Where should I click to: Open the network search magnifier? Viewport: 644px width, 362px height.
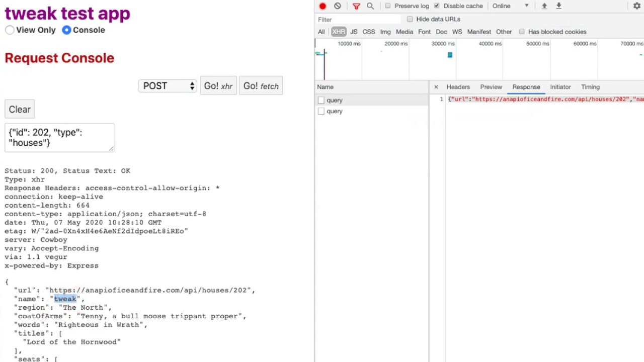[x=370, y=6]
